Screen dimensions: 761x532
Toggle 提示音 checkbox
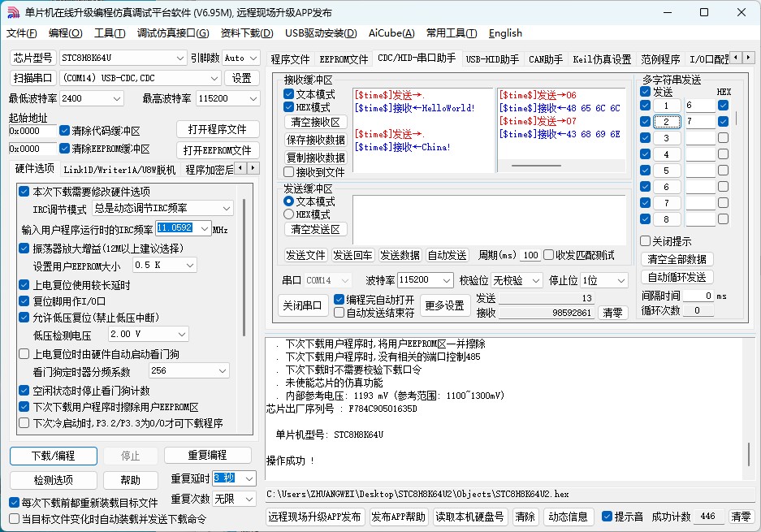[x=607, y=517]
